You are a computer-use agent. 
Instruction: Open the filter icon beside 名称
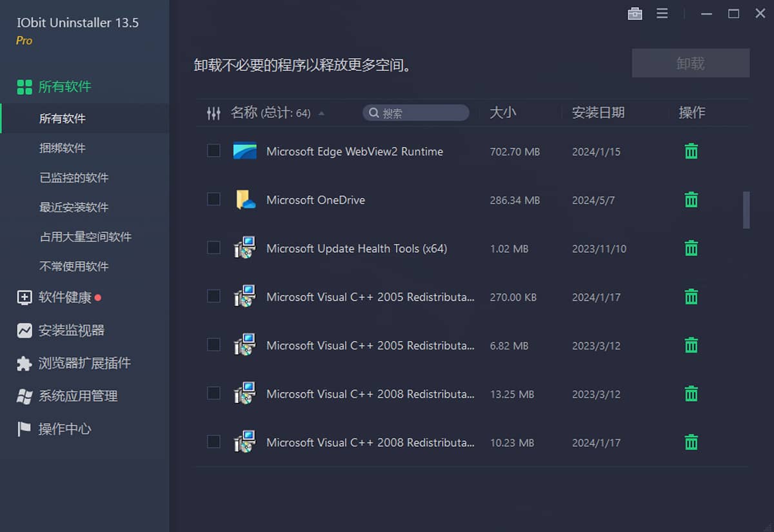[213, 112]
